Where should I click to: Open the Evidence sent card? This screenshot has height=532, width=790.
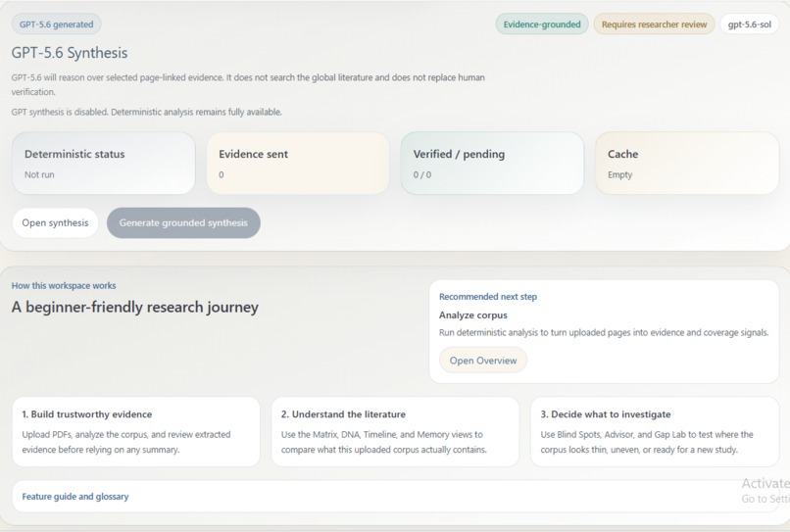(x=298, y=164)
